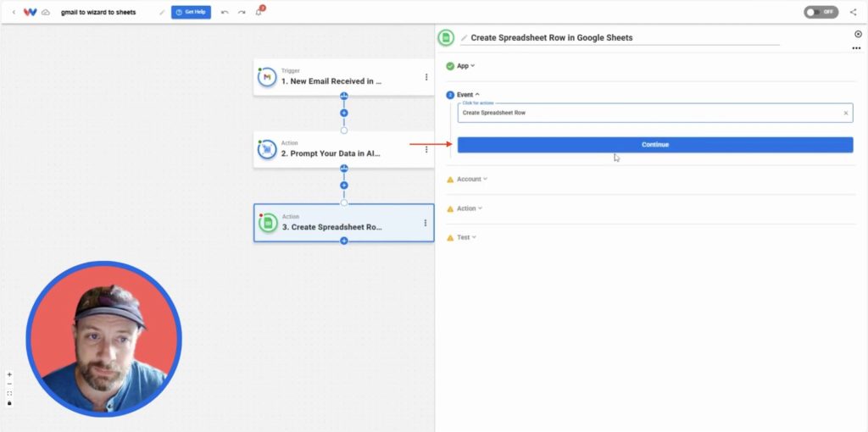Select the Prompt Your Data in AI step
The width and height of the screenshot is (868, 432).
[344, 149]
